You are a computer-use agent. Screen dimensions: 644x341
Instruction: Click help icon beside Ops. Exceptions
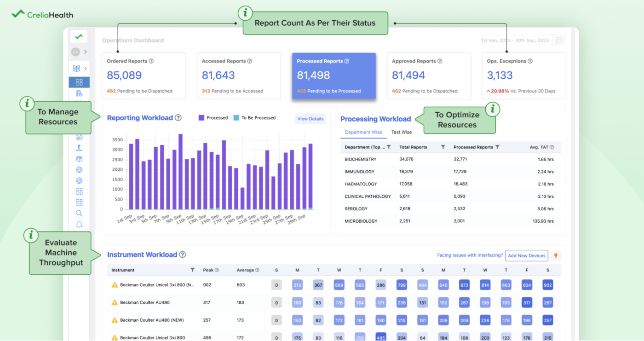(x=530, y=61)
